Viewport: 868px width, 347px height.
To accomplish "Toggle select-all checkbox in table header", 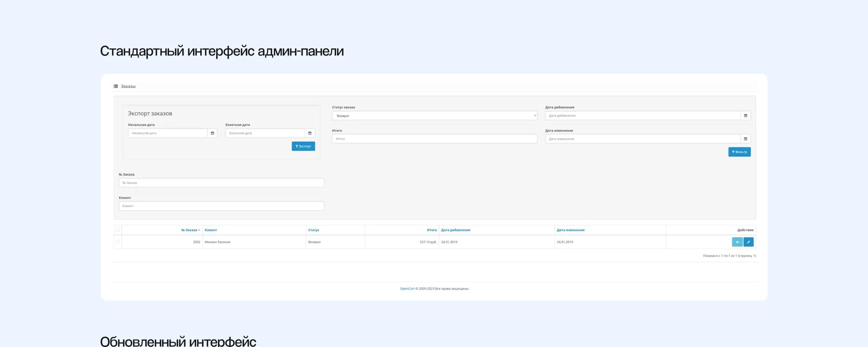I will click(x=118, y=230).
